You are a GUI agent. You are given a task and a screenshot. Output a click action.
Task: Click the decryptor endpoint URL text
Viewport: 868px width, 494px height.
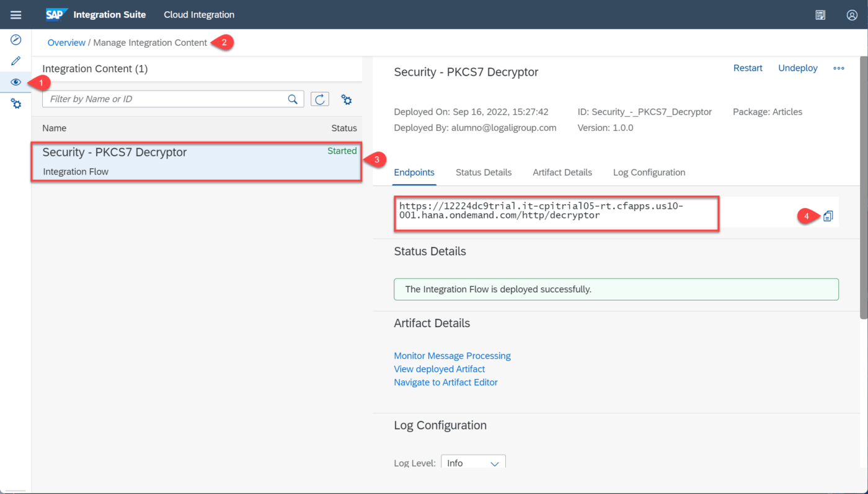[541, 211]
